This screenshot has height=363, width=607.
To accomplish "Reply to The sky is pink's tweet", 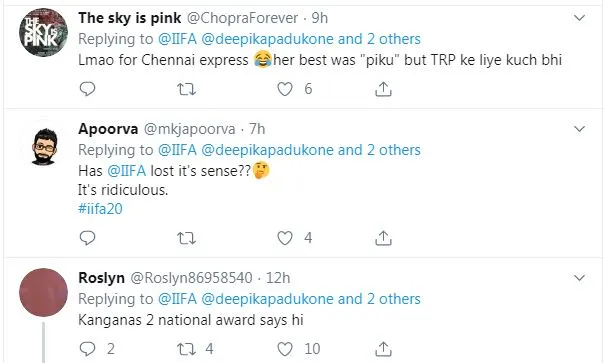I will (x=87, y=89).
